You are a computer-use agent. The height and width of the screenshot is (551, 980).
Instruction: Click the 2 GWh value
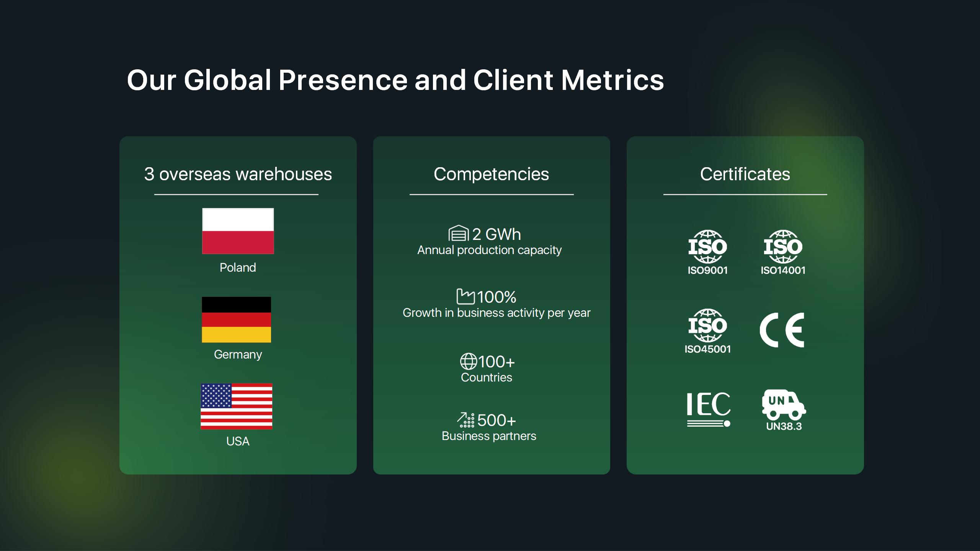pyautogui.click(x=497, y=234)
